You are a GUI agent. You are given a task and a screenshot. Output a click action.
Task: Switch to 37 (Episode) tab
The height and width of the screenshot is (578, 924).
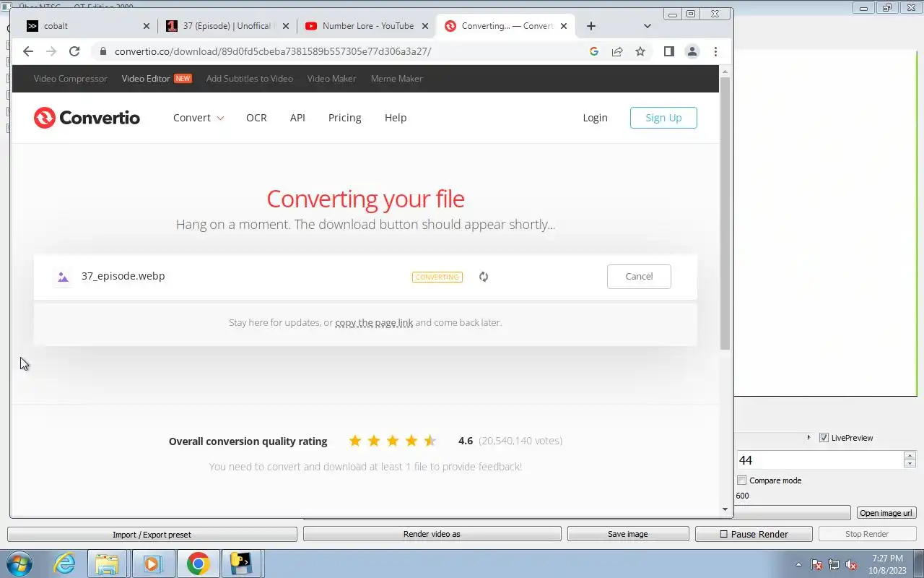(226, 26)
